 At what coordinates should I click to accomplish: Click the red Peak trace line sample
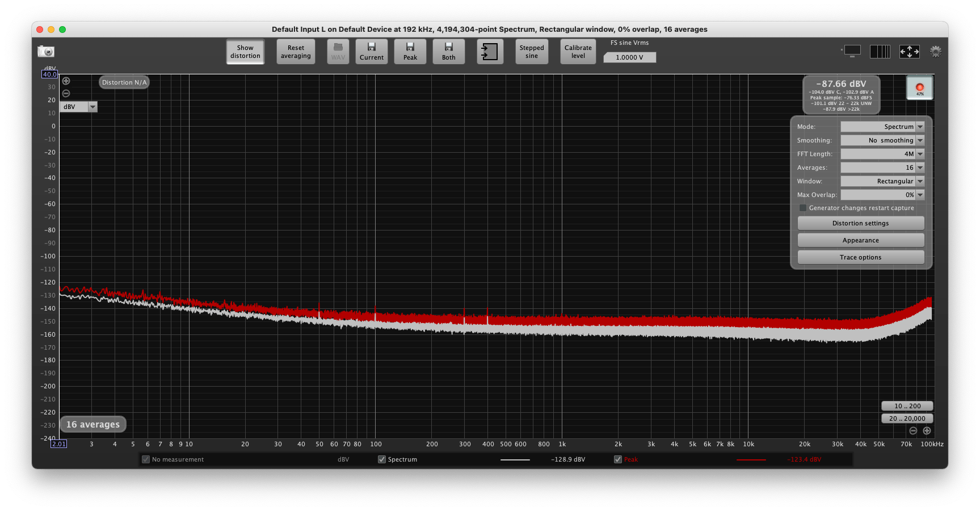tap(751, 459)
